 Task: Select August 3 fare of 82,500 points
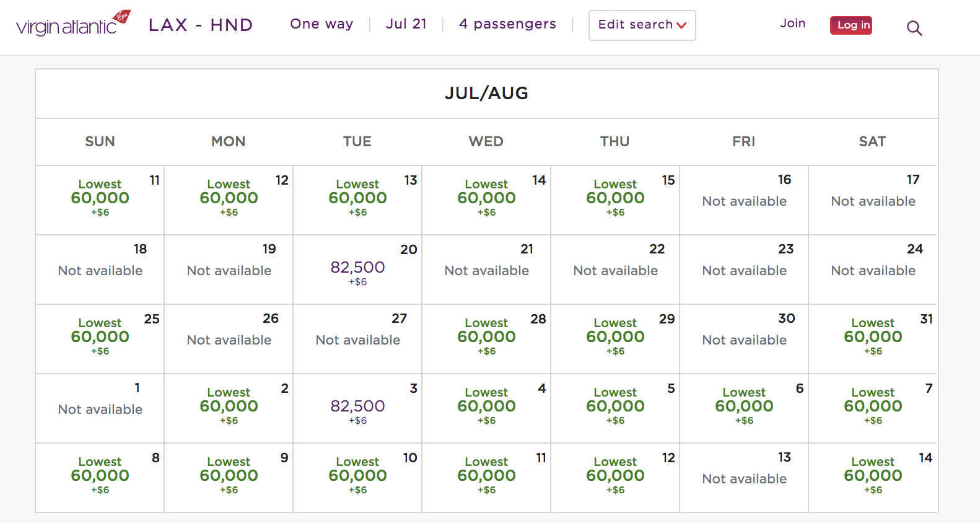pos(357,407)
